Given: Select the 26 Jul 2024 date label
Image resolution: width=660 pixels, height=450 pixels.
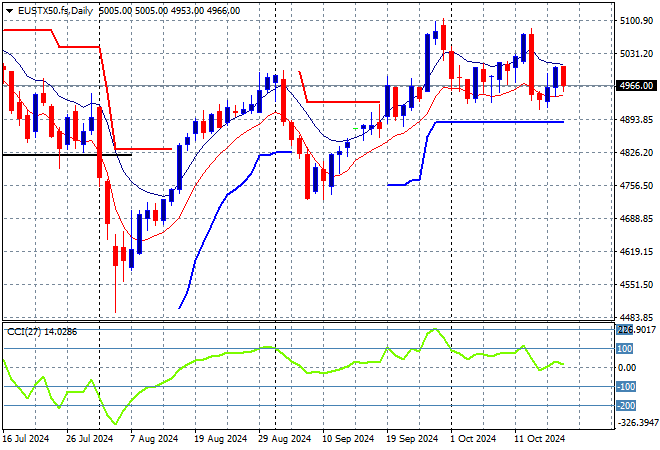Looking at the screenshot, I should point(90,439).
